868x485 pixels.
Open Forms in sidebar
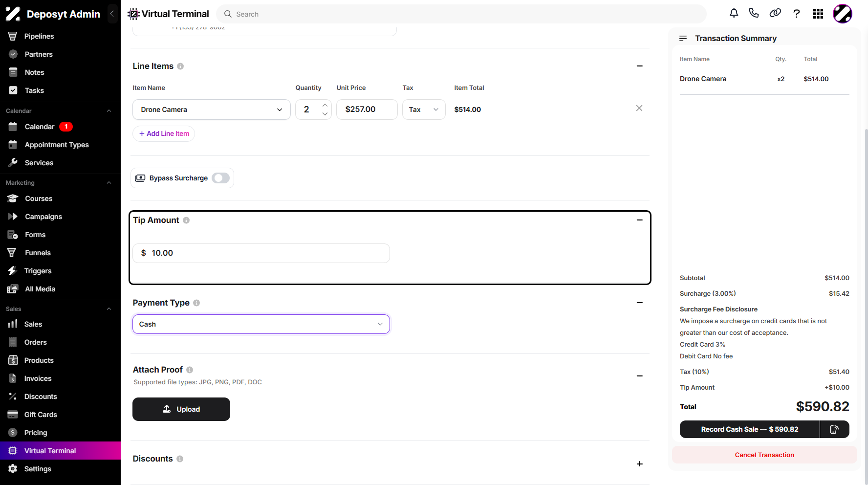tap(60, 235)
